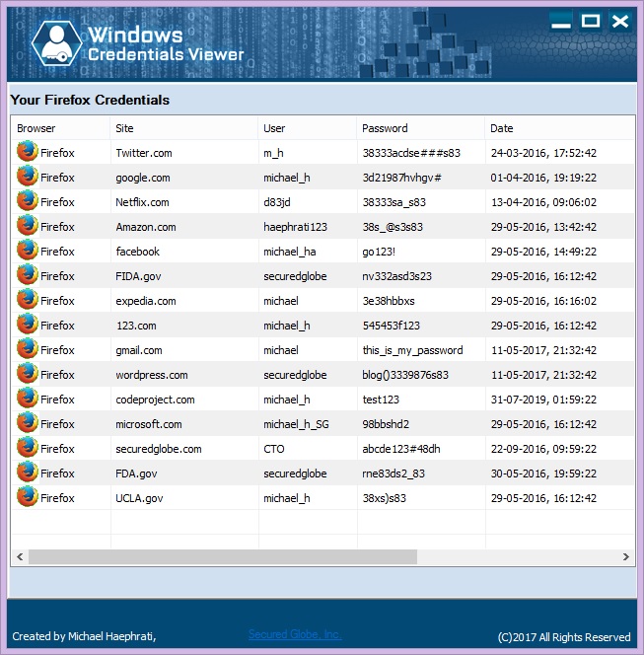Maximize the Credentials Viewer window

(591, 22)
